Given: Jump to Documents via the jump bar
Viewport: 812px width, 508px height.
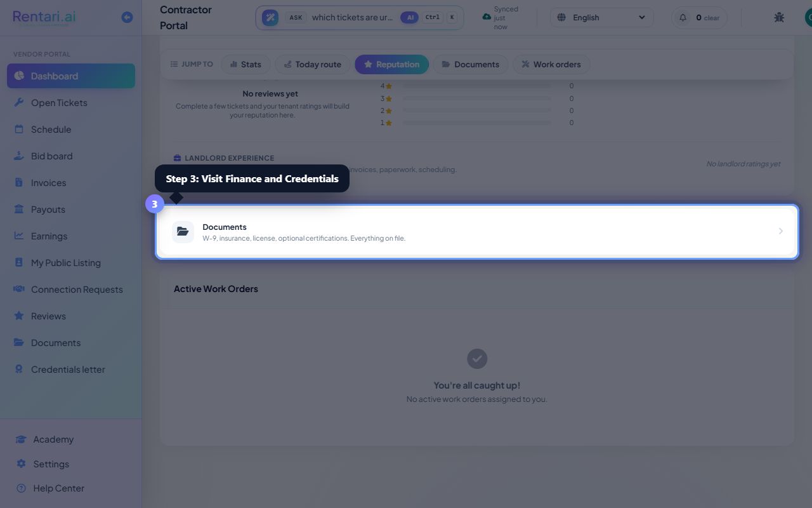Looking at the screenshot, I should (x=471, y=64).
